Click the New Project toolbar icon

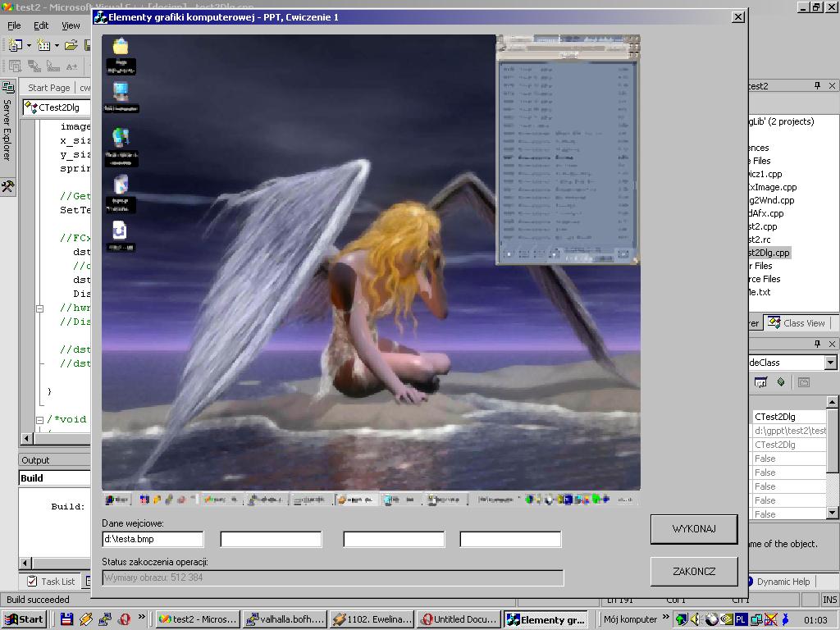15,45
